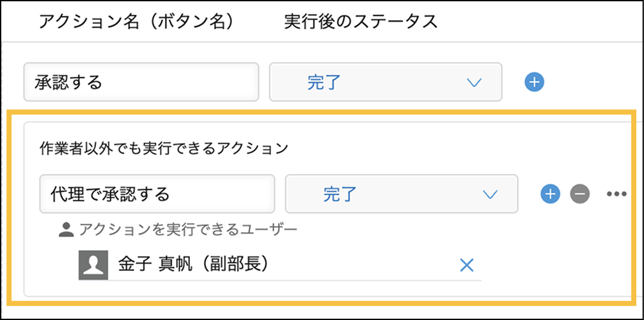This screenshot has height=320, width=644.
Task: Remove user 金子 真帆 with the X icon
Action: [x=467, y=265]
